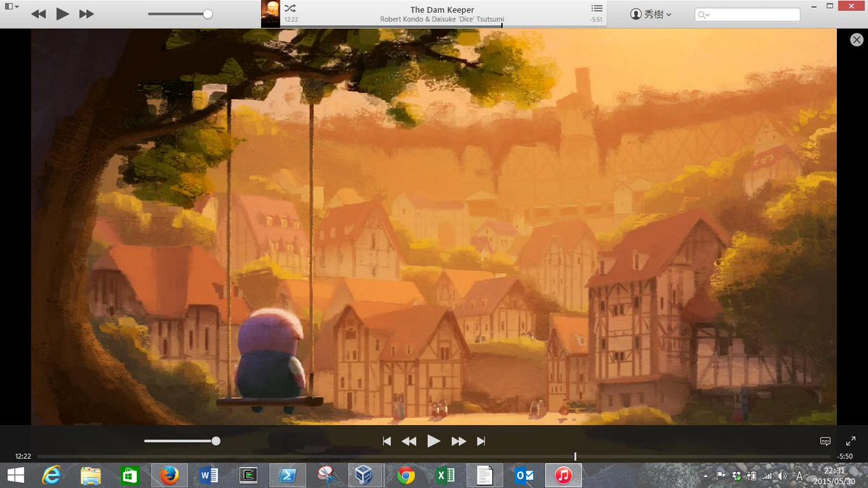Open the search magnifier options arrow

[703, 14]
